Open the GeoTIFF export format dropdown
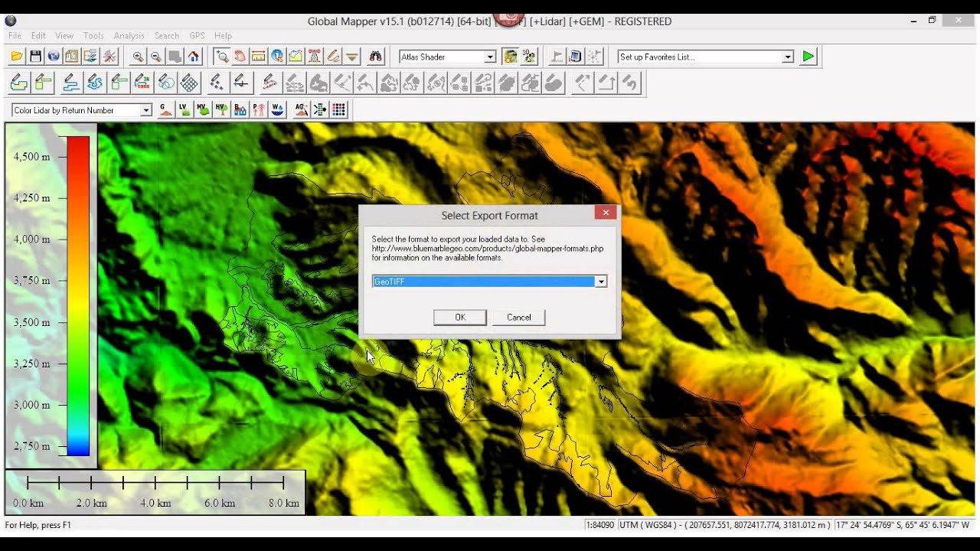 [x=602, y=281]
